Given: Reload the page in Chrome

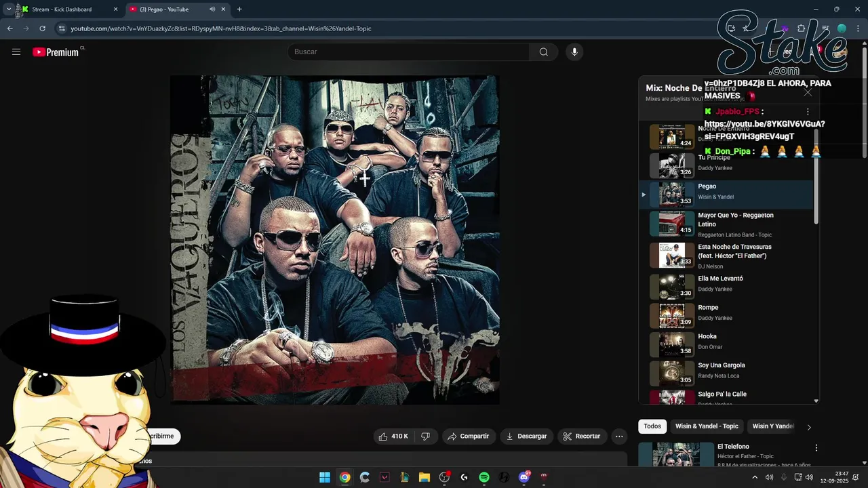Looking at the screenshot, I should (42, 28).
